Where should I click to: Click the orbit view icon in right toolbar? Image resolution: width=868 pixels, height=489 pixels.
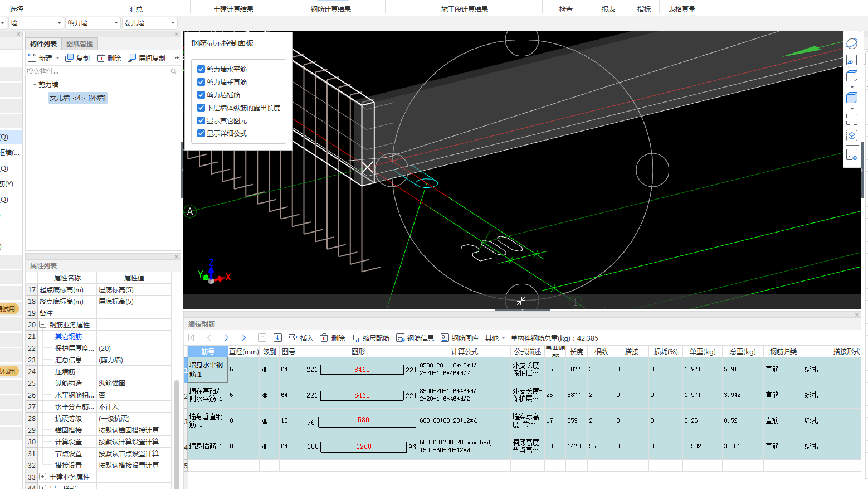pos(851,43)
